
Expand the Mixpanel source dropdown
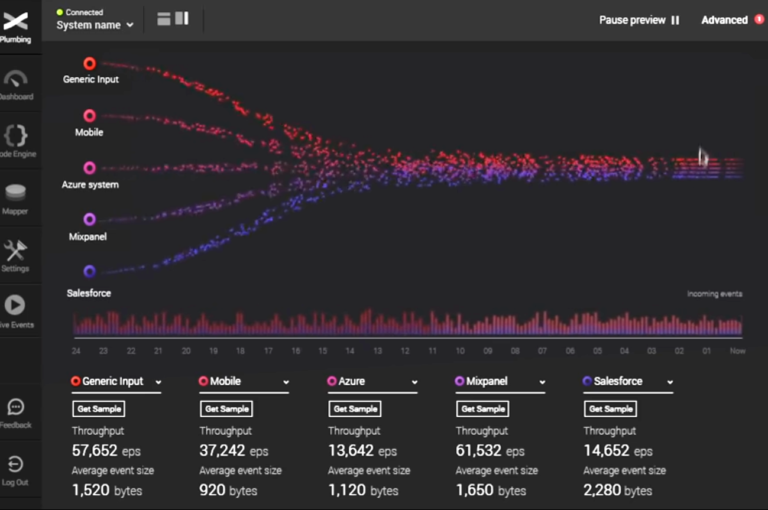pyautogui.click(x=542, y=382)
